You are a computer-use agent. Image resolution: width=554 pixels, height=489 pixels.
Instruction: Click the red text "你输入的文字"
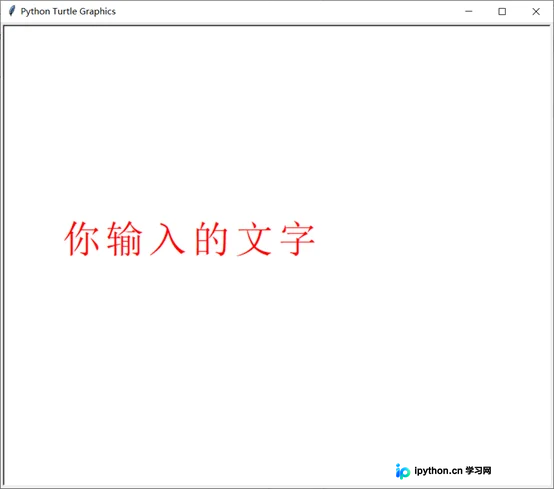[189, 239]
